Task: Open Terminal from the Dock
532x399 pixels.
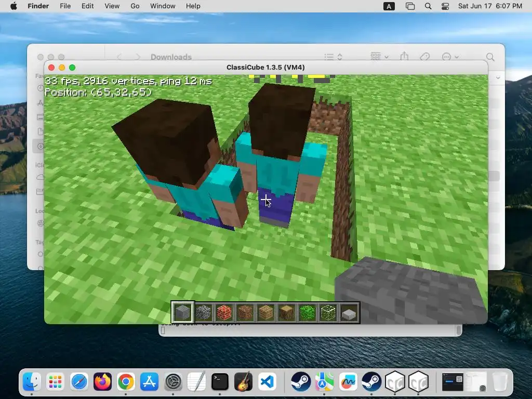Action: pos(220,382)
